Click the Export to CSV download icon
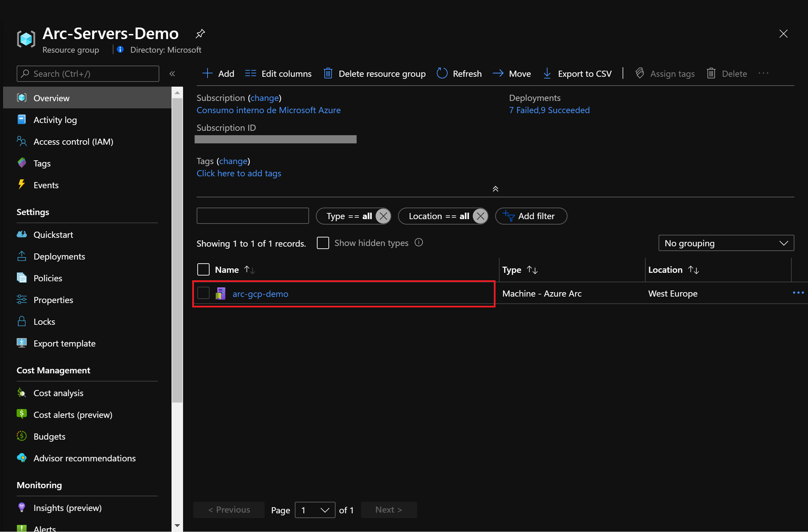Screen dimensions: 808x532 point(547,73)
